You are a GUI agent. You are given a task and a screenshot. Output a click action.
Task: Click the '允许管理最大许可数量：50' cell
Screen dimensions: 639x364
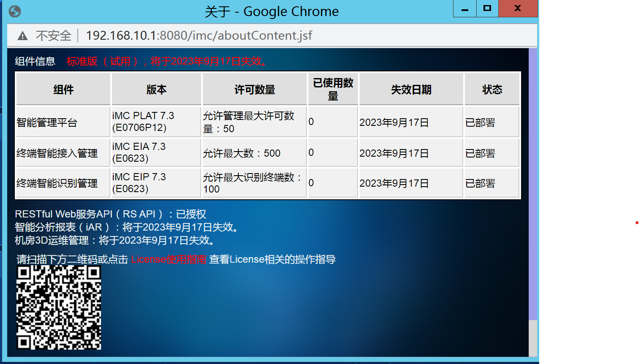coord(255,122)
